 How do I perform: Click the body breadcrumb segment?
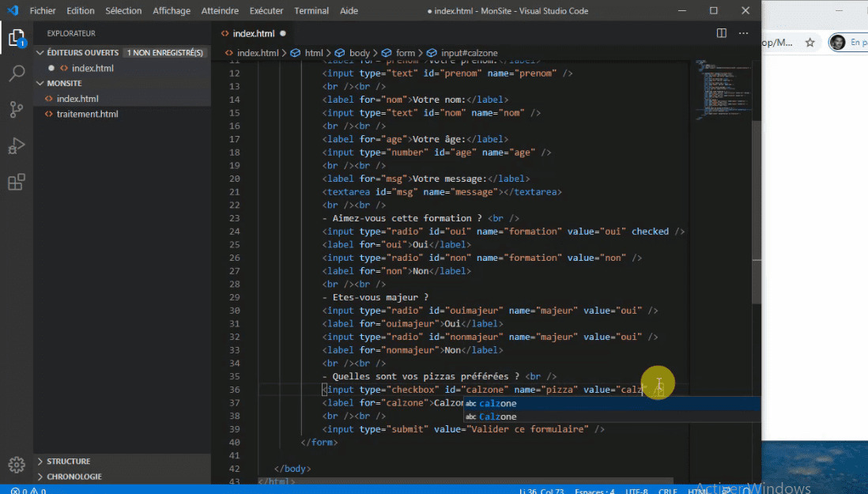click(x=359, y=53)
